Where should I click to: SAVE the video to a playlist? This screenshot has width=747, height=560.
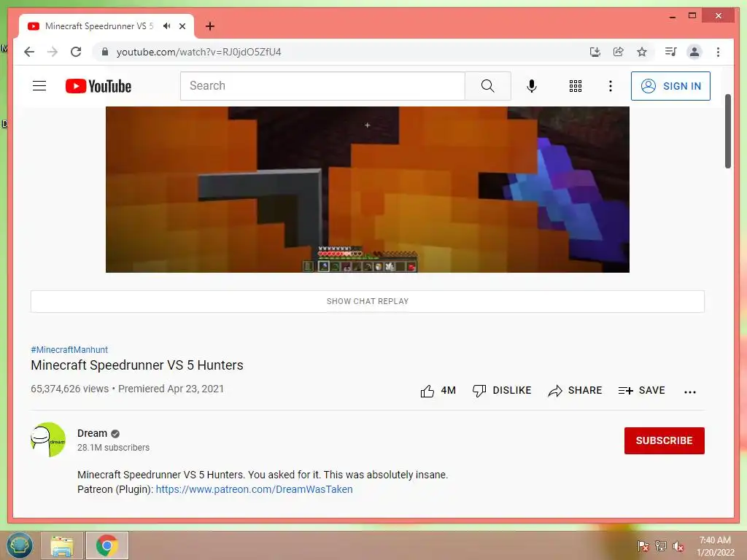[641, 391]
